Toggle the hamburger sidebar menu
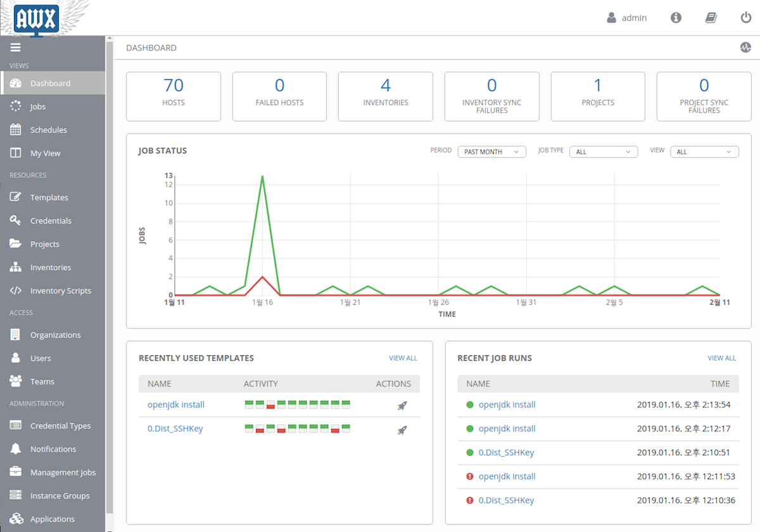The height and width of the screenshot is (532, 760). [x=16, y=47]
